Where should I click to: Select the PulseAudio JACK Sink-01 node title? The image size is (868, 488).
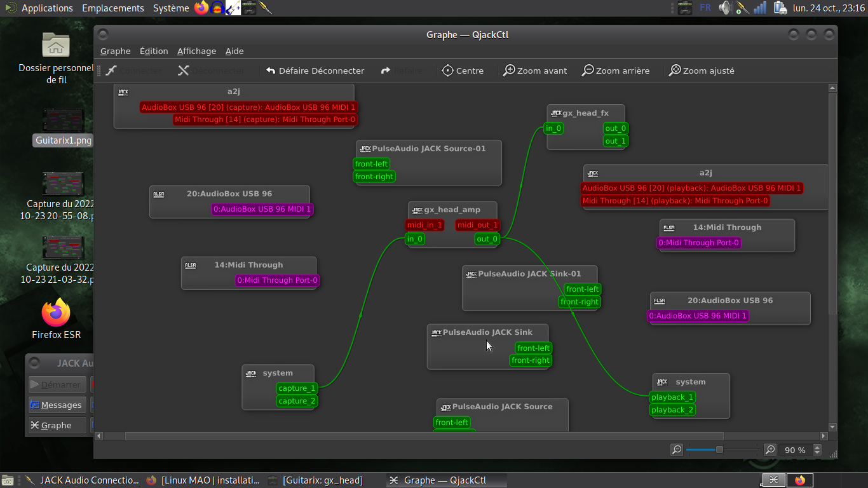click(x=529, y=274)
